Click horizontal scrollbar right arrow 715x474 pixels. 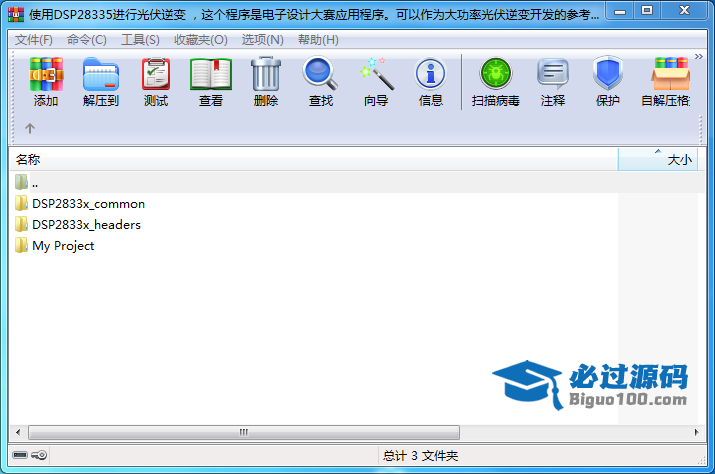coord(696,432)
